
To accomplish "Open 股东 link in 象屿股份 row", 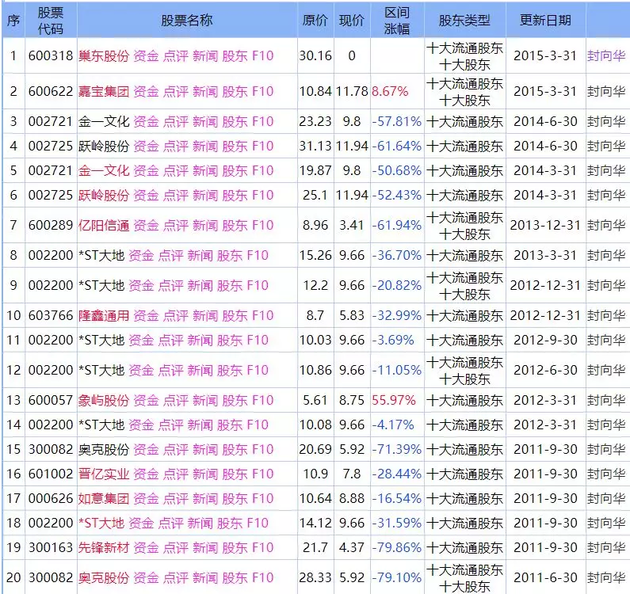I will pyautogui.click(x=235, y=400).
